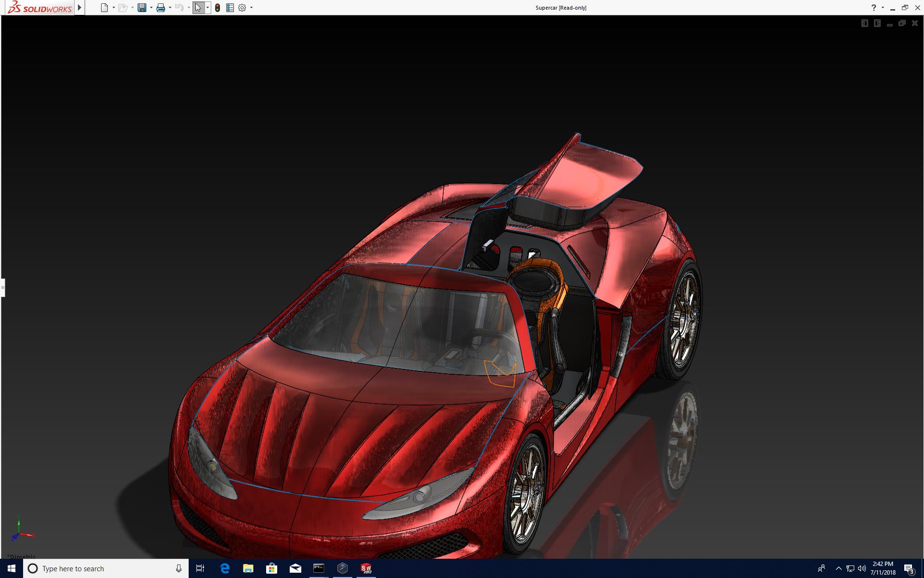Open the Help dropdown arrow
The image size is (924, 578).
click(883, 8)
